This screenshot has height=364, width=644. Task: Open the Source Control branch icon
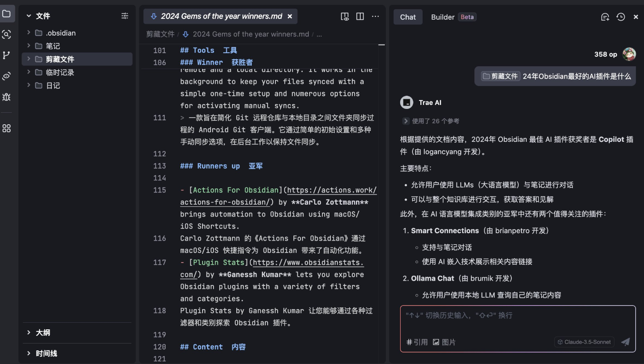[x=7, y=55]
